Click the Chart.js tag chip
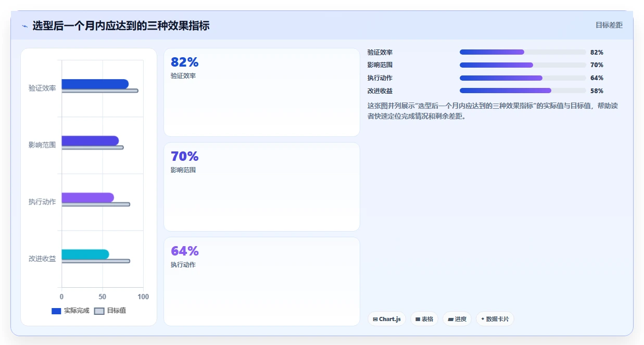 [x=387, y=319]
